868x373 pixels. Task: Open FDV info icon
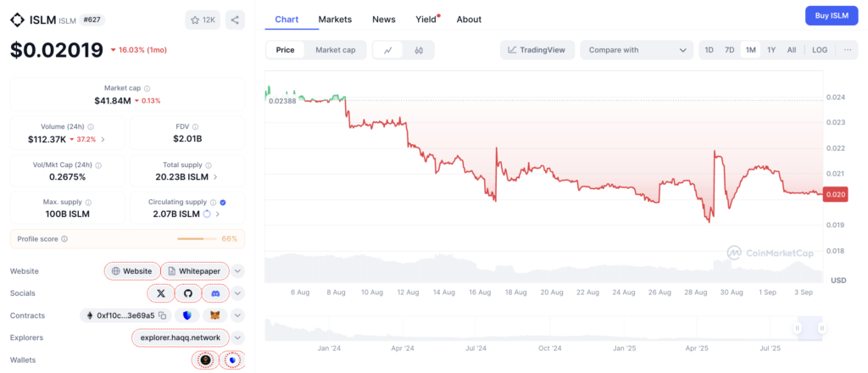[196, 126]
